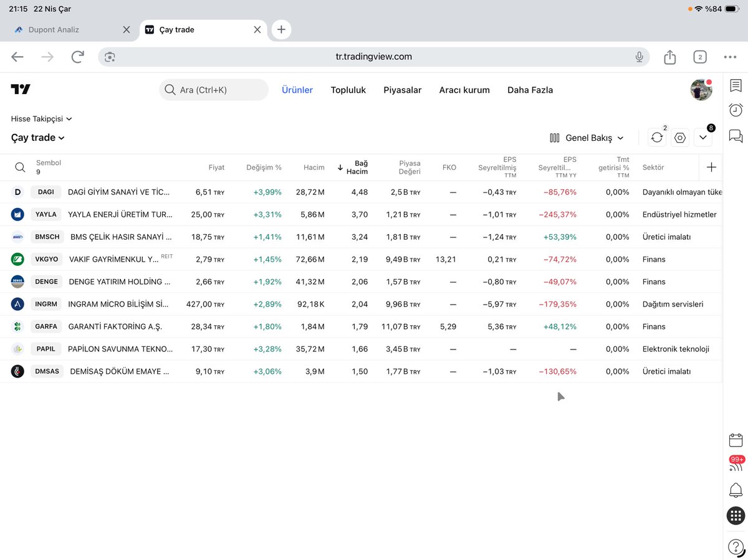Click the user profile avatar
This screenshot has height=560, width=748.
coord(701,90)
